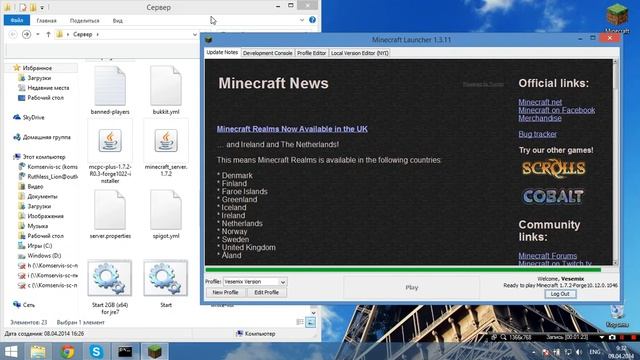Click the Scrolls game logo

553,169
